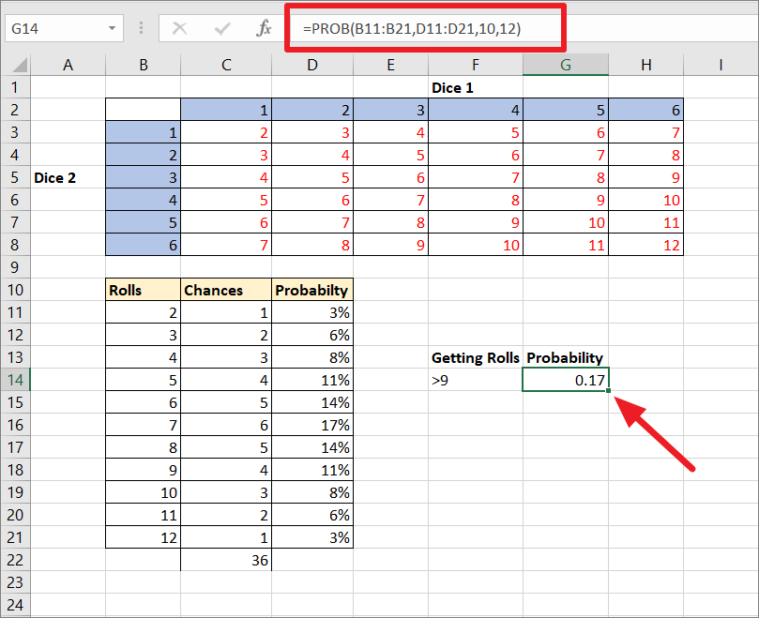
Task: Select column C header
Action: coord(226,64)
